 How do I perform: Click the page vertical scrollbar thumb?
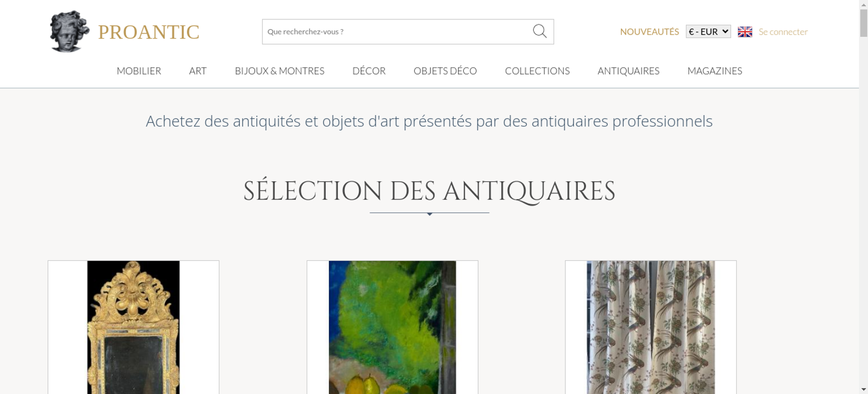click(864, 23)
